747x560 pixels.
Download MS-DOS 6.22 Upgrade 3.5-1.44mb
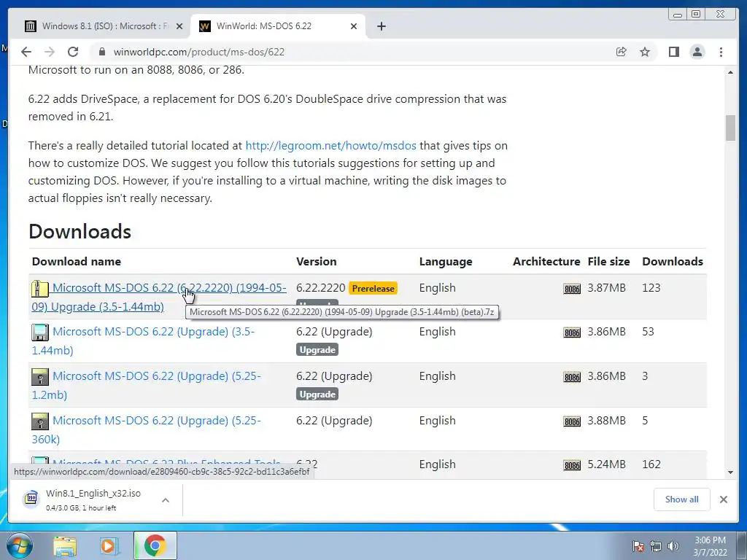143,341
